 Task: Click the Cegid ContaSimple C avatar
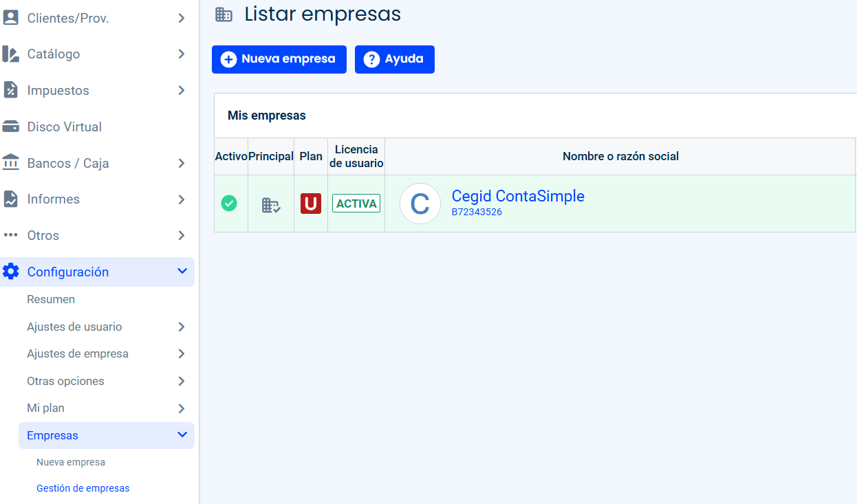tap(420, 204)
